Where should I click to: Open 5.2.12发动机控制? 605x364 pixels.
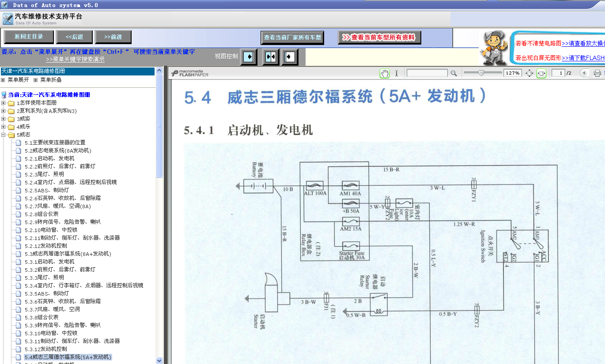[x=46, y=246]
